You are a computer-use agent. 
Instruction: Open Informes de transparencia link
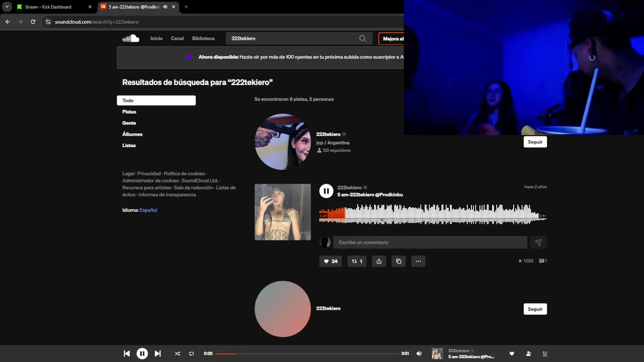pyautogui.click(x=167, y=195)
